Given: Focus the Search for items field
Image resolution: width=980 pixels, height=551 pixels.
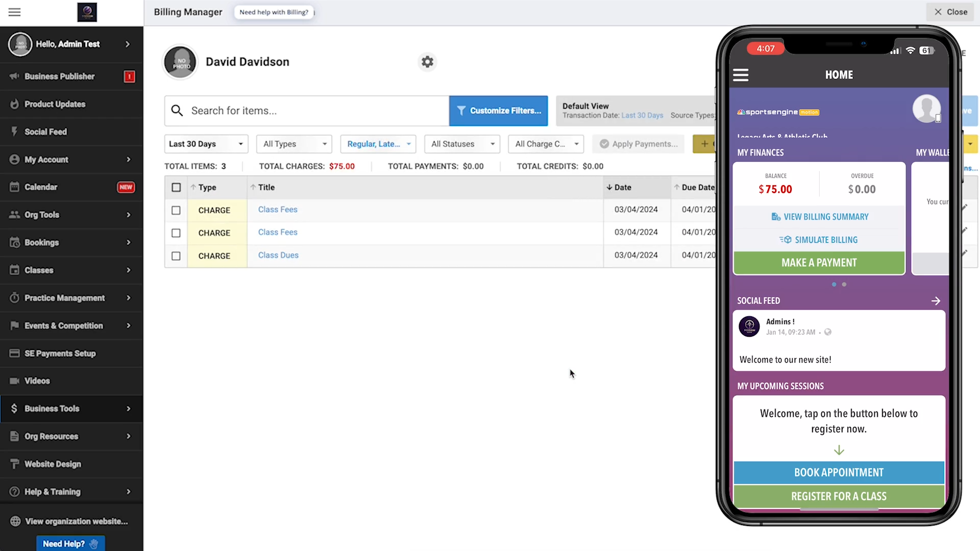Looking at the screenshot, I should point(306,111).
